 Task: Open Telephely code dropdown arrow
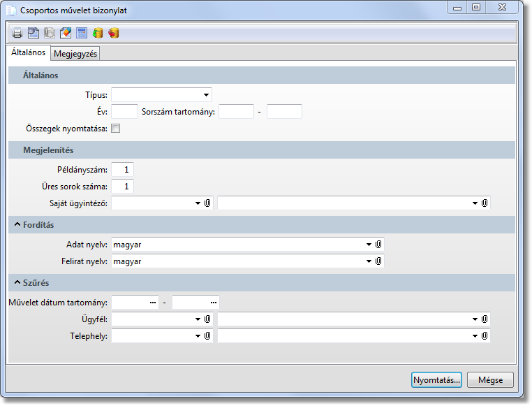(198, 336)
